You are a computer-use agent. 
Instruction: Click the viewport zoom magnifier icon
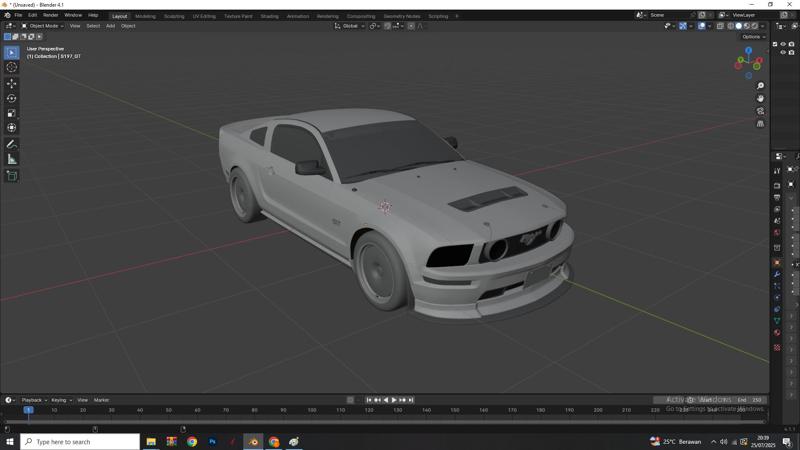[760, 86]
